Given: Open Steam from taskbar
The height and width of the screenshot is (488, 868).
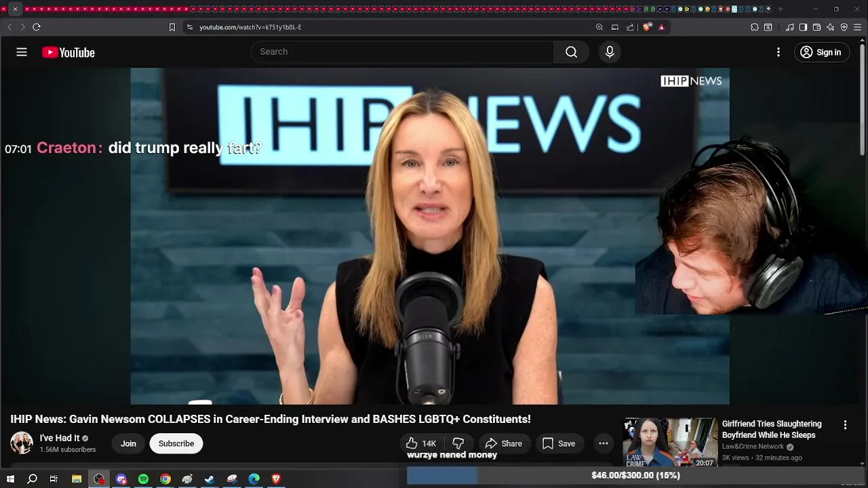Looking at the screenshot, I should point(210,479).
